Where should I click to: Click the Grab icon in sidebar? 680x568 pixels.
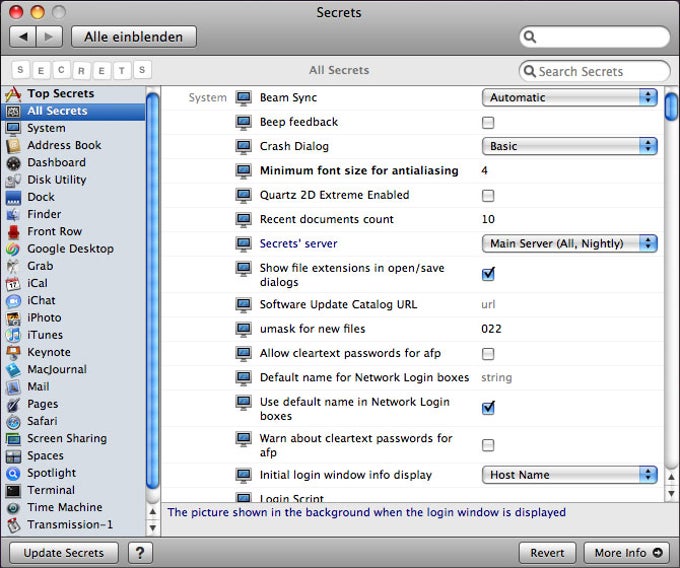pos(13,266)
